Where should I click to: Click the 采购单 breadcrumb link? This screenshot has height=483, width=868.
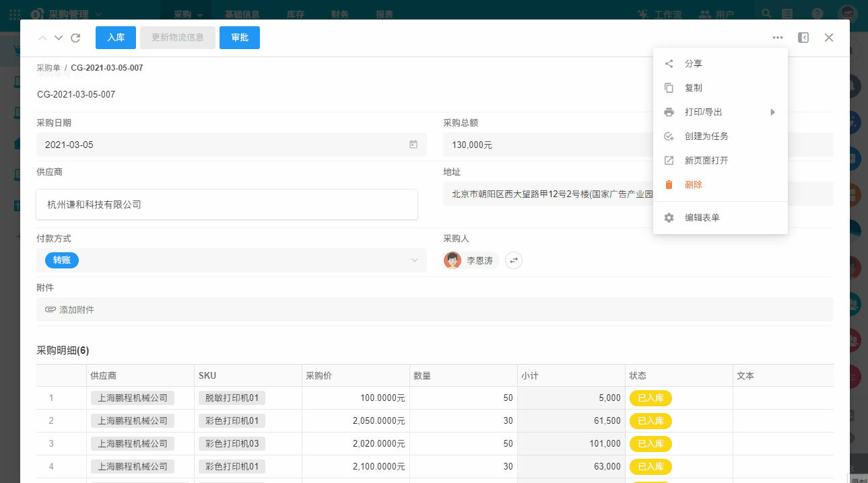point(48,68)
